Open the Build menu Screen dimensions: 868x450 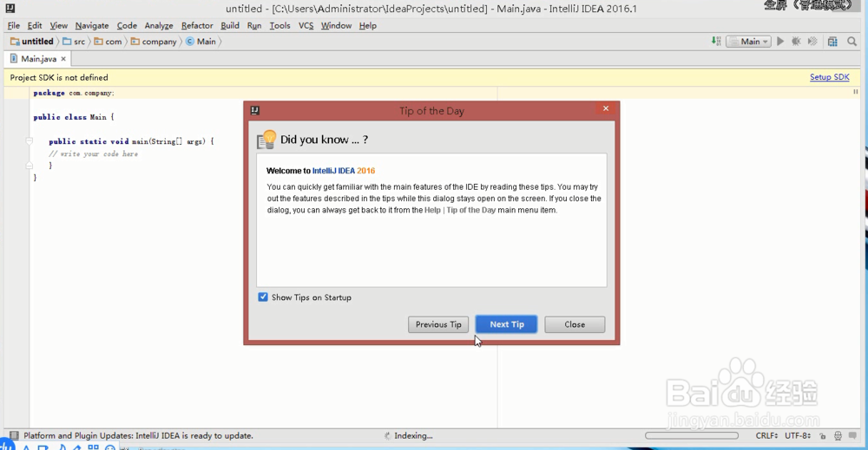pos(230,25)
